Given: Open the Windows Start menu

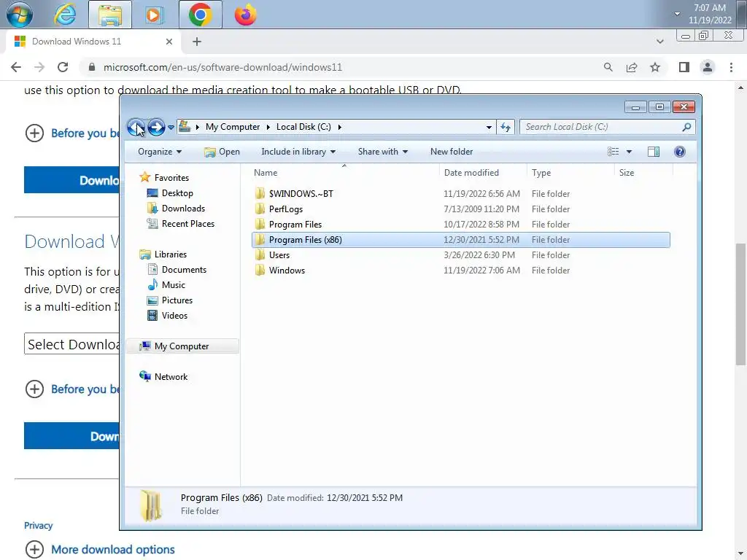Looking at the screenshot, I should click(20, 15).
